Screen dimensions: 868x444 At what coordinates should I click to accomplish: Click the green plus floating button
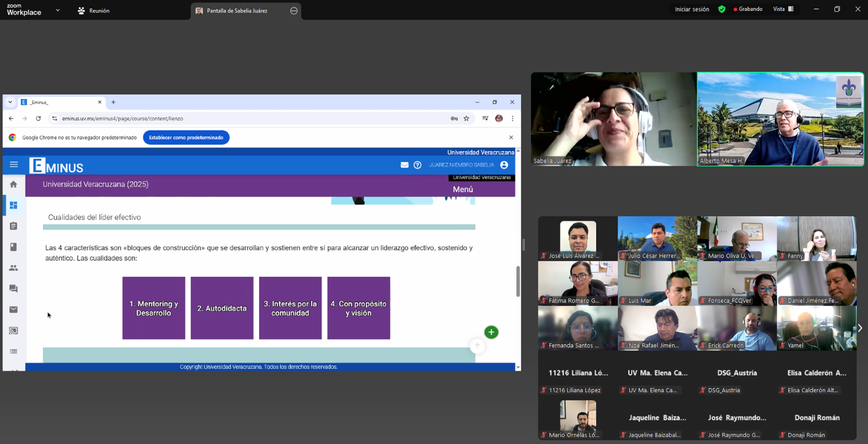[x=491, y=332]
